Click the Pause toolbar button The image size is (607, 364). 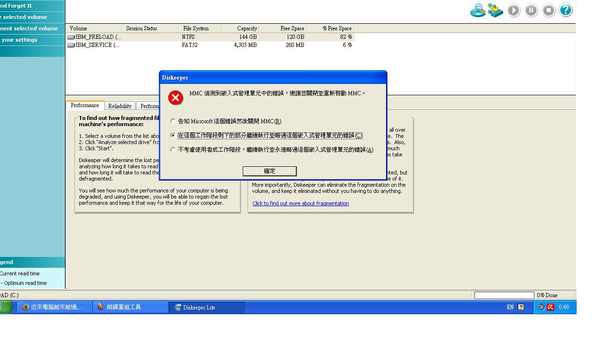click(x=531, y=10)
